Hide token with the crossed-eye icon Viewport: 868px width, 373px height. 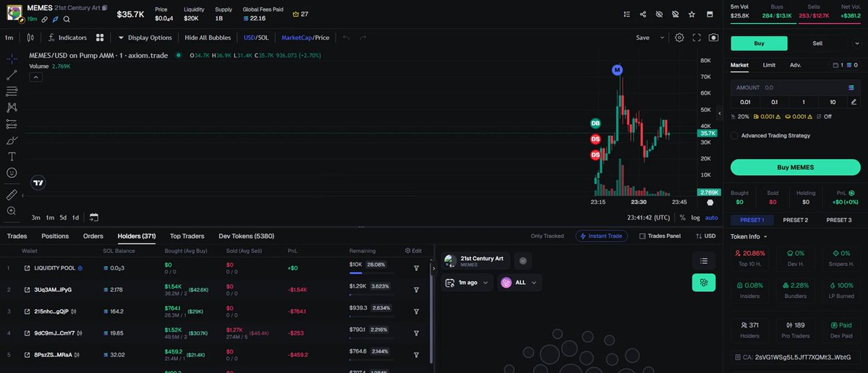(659, 14)
